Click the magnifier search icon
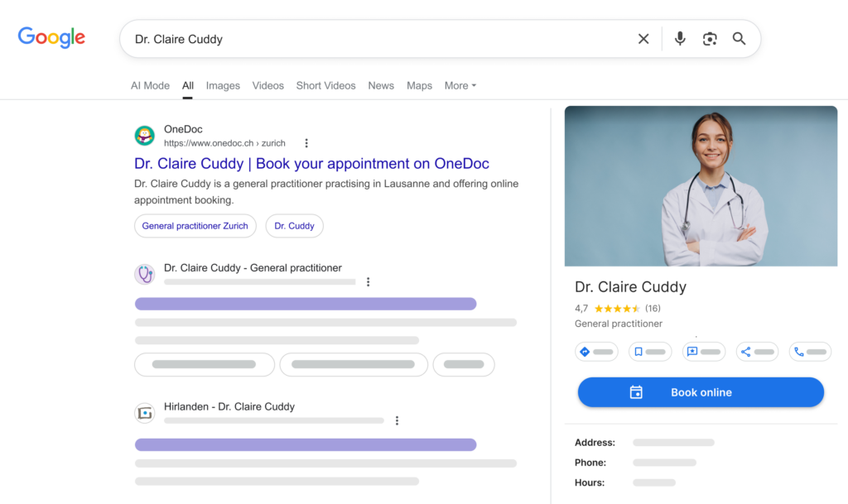 pos(739,38)
